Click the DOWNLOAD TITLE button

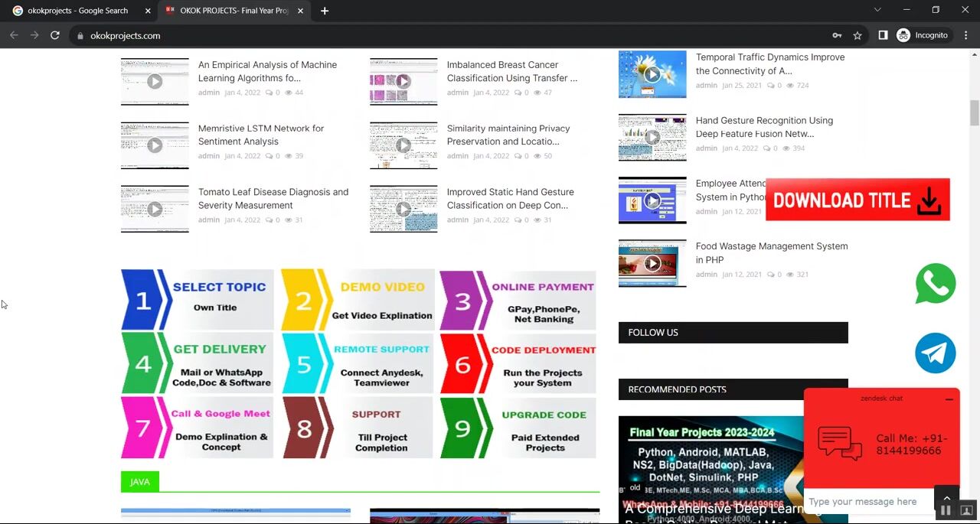[857, 200]
